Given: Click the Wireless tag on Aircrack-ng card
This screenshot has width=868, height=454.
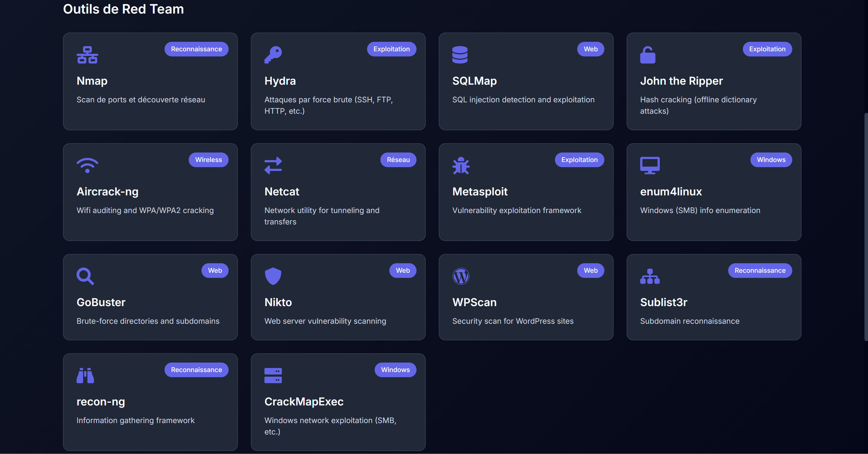Looking at the screenshot, I should coord(208,160).
